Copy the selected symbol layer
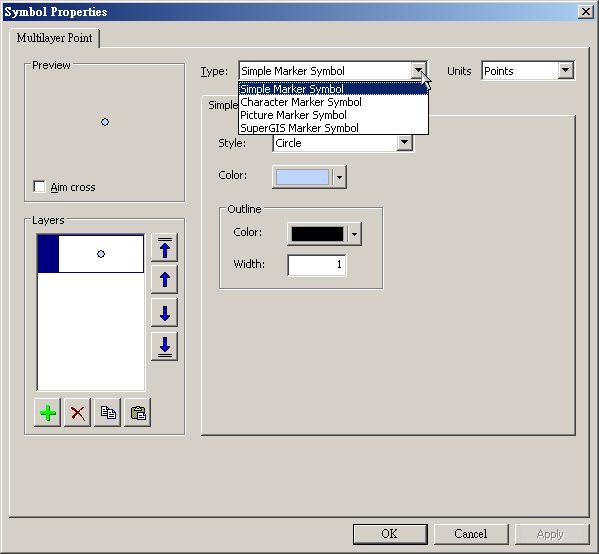This screenshot has height=554, width=599. point(108,413)
